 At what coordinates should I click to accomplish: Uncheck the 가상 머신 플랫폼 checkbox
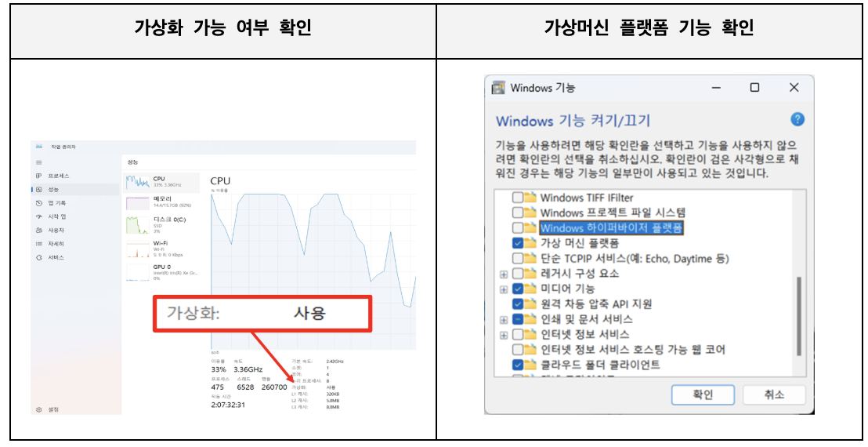[518, 243]
